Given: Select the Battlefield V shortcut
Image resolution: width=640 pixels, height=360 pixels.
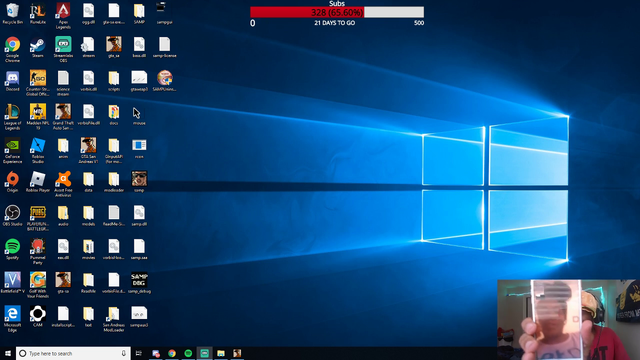Looking at the screenshot, I should click(13, 283).
